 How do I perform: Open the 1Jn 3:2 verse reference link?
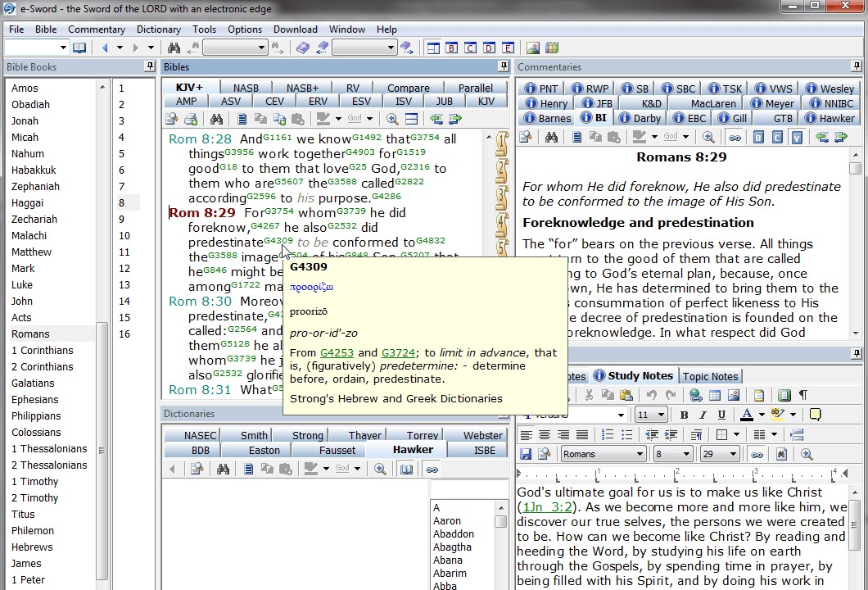click(545, 507)
